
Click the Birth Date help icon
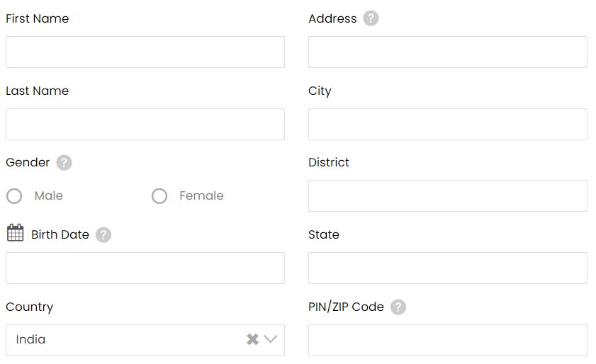click(x=103, y=235)
